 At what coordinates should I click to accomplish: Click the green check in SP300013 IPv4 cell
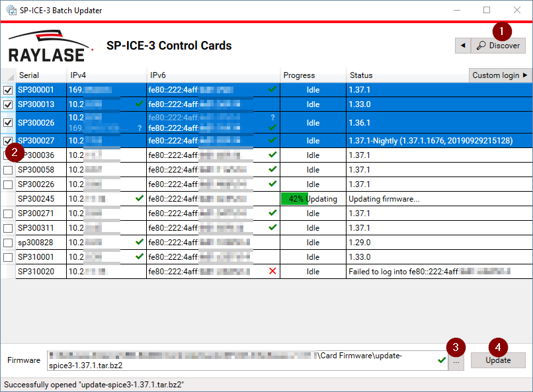tap(139, 104)
